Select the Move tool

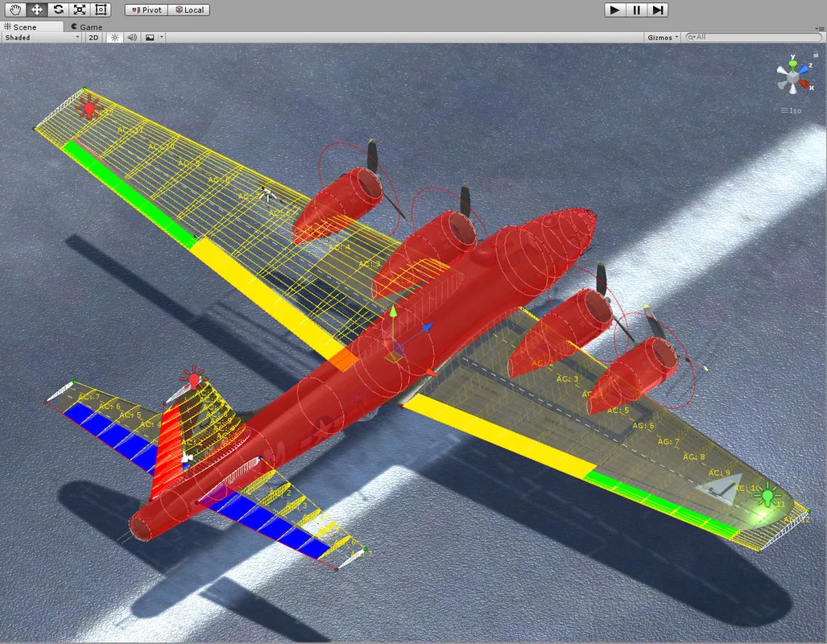pyautogui.click(x=36, y=10)
